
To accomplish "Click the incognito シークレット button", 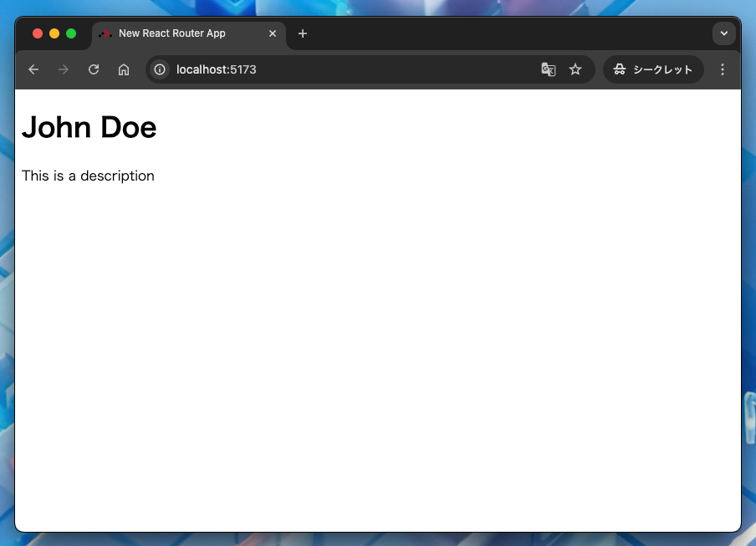I will 653,69.
